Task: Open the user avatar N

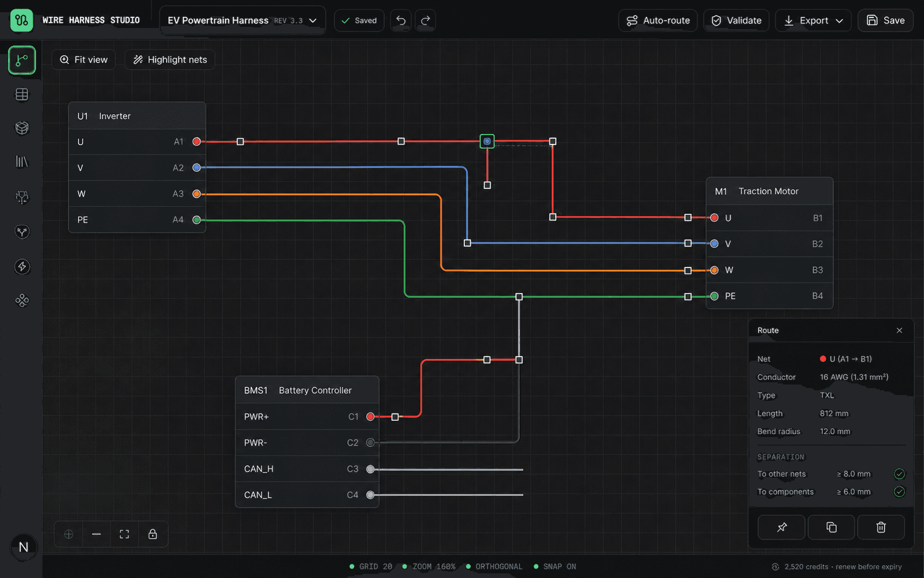Action: [x=23, y=547]
